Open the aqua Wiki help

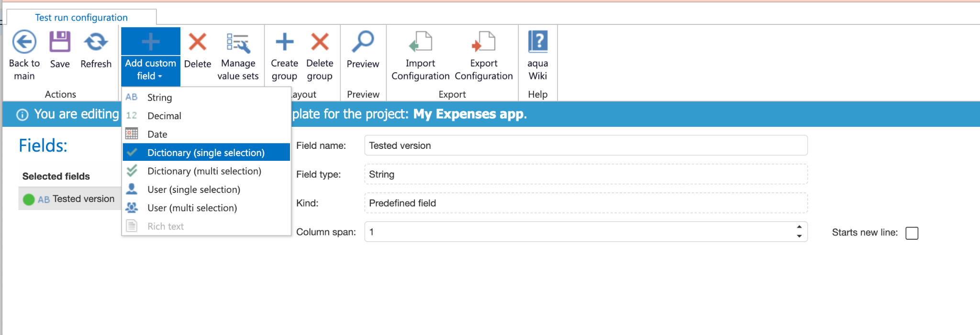(537, 43)
